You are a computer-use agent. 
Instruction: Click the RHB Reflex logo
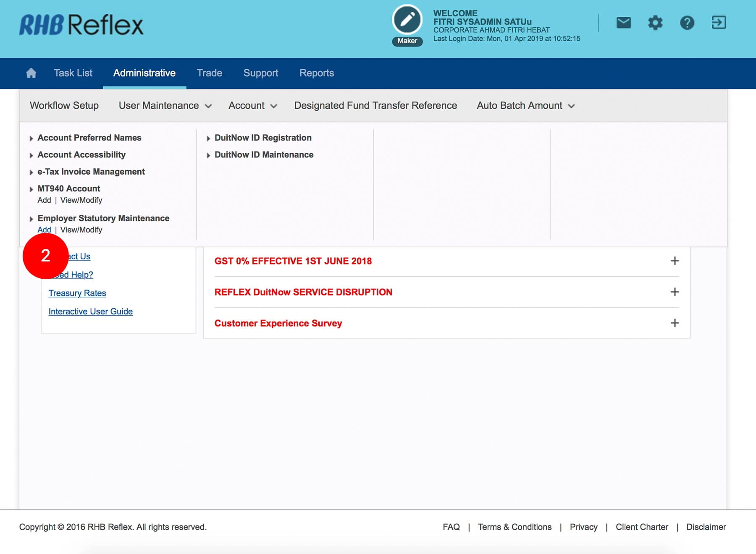pyautogui.click(x=81, y=25)
